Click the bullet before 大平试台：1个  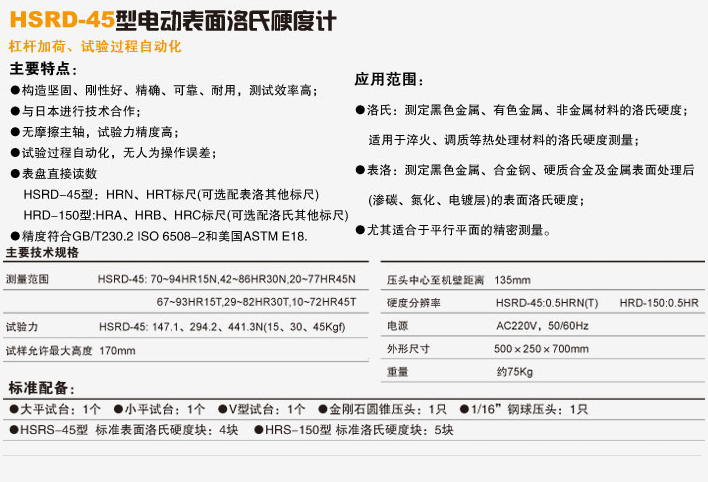pyautogui.click(x=14, y=409)
